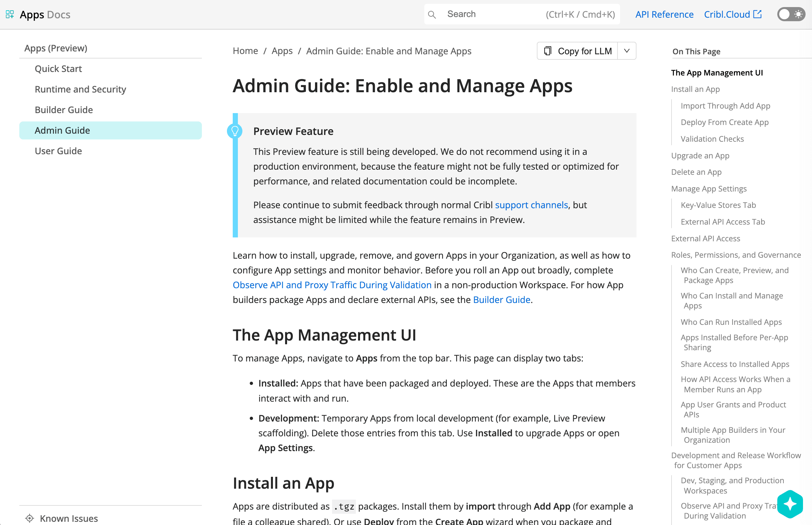Click the Known Issues crosshair icon
Image resolution: width=812 pixels, height=525 pixels.
coord(30,518)
